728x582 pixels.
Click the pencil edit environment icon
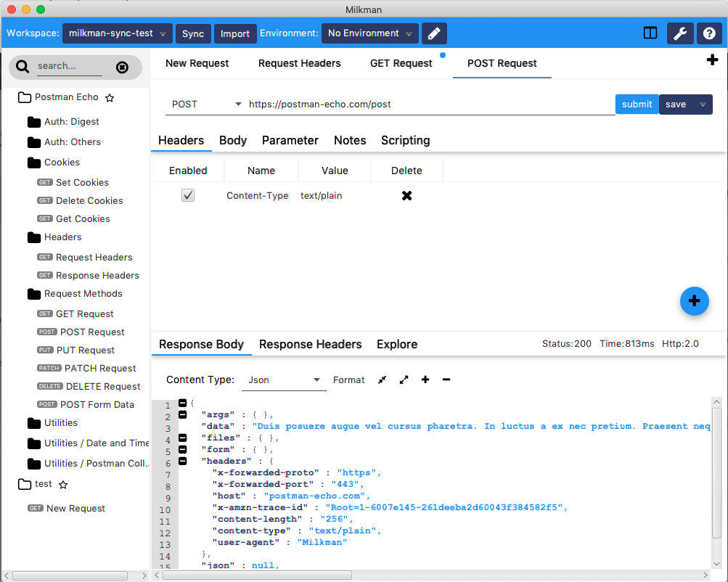pyautogui.click(x=434, y=33)
